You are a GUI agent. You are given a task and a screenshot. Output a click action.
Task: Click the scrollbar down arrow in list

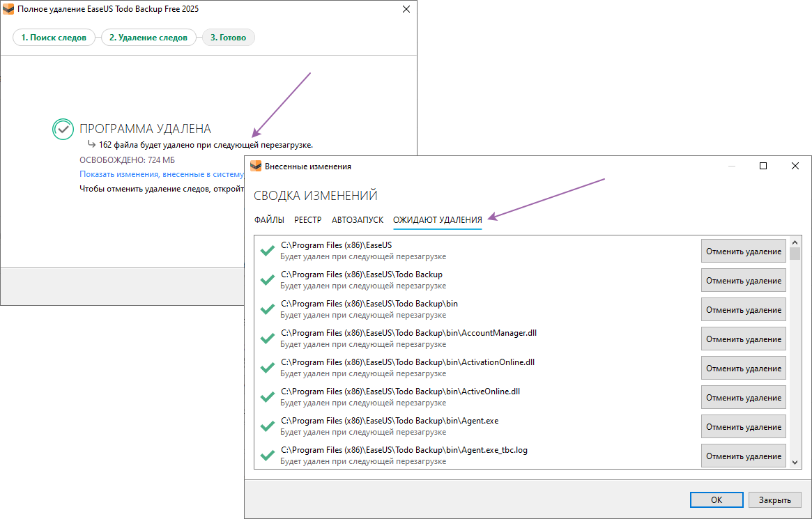(x=795, y=461)
